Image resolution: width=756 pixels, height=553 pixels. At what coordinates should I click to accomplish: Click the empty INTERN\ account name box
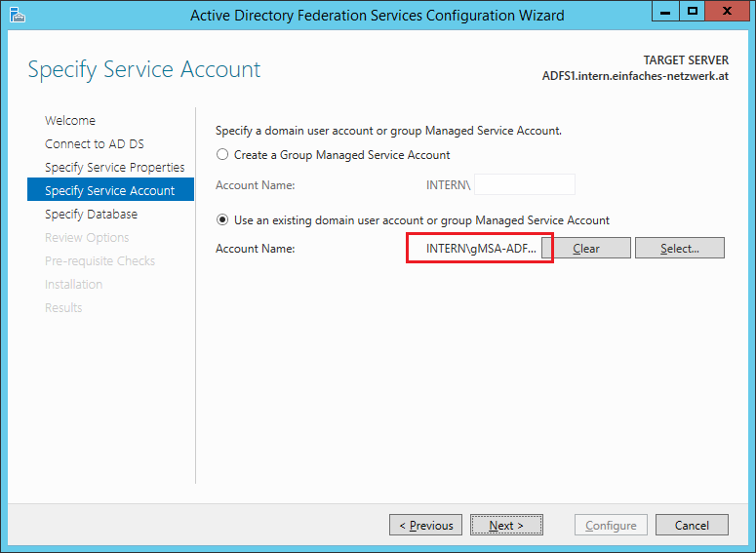coord(525,184)
